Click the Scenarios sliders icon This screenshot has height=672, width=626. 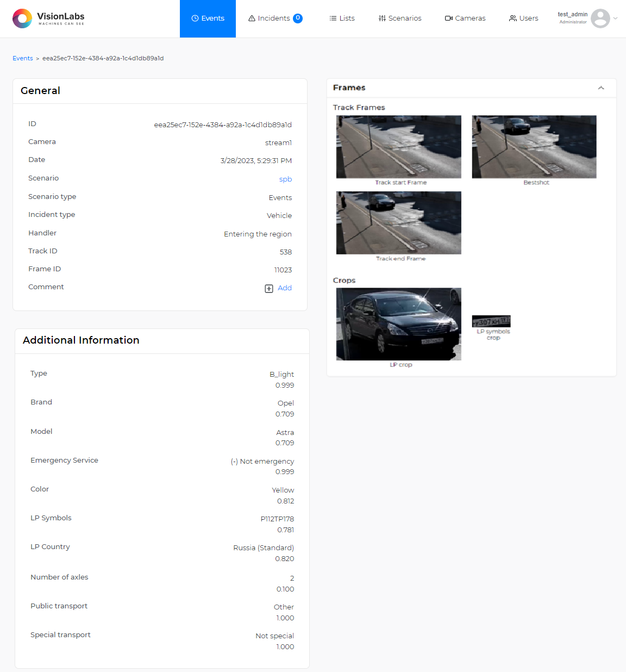point(382,18)
